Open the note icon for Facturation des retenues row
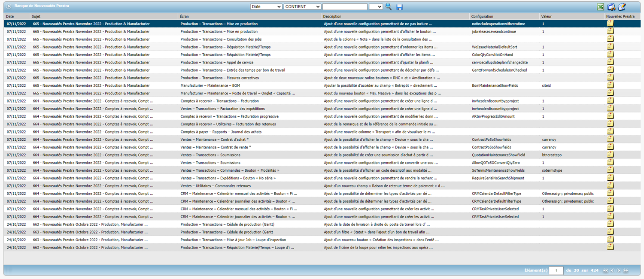Image resolution: width=644 pixels, height=279 pixels. pos(610,124)
